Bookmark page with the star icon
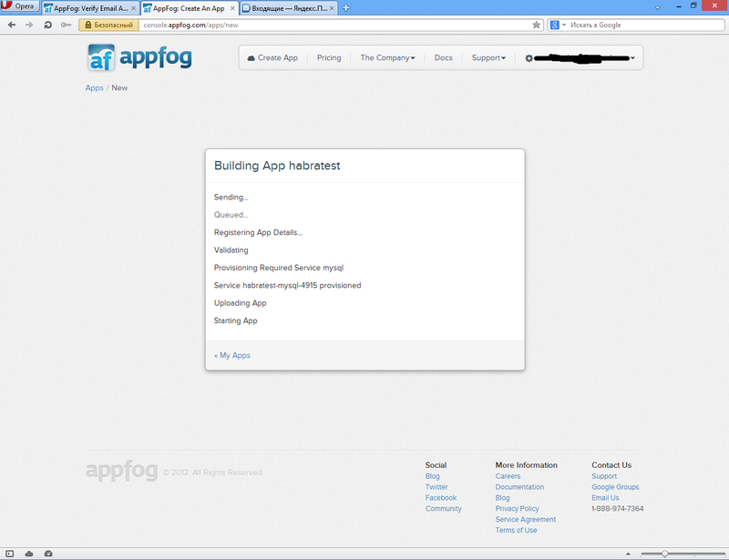 pyautogui.click(x=536, y=25)
